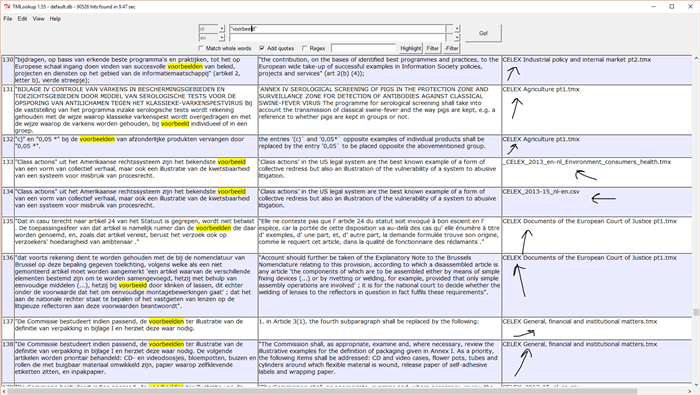Uncheck the Add quotes checkbox
The image size is (700, 395).
click(x=262, y=48)
